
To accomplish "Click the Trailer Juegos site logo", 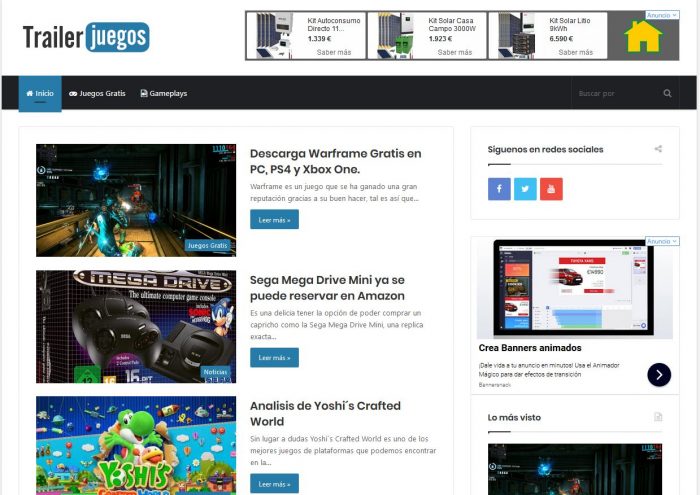I will click(86, 37).
